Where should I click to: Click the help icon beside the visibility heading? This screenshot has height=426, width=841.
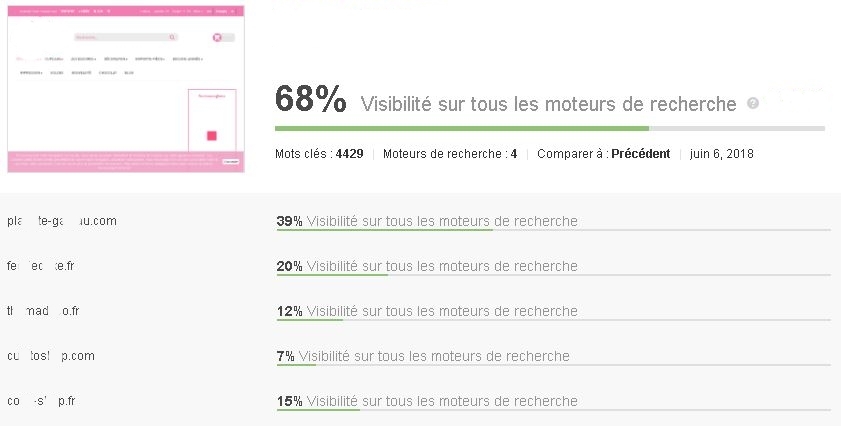pos(753,104)
